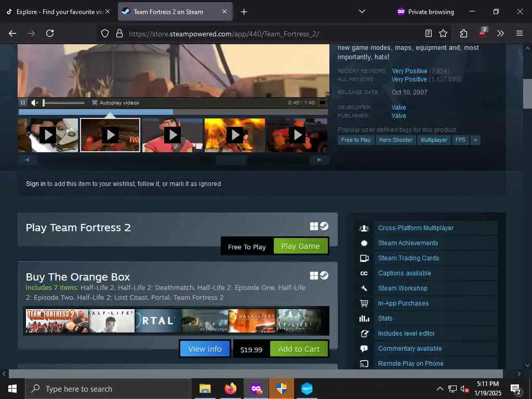Adjust the video volume slider
Viewport: 532px width, 399px height.
(64, 103)
